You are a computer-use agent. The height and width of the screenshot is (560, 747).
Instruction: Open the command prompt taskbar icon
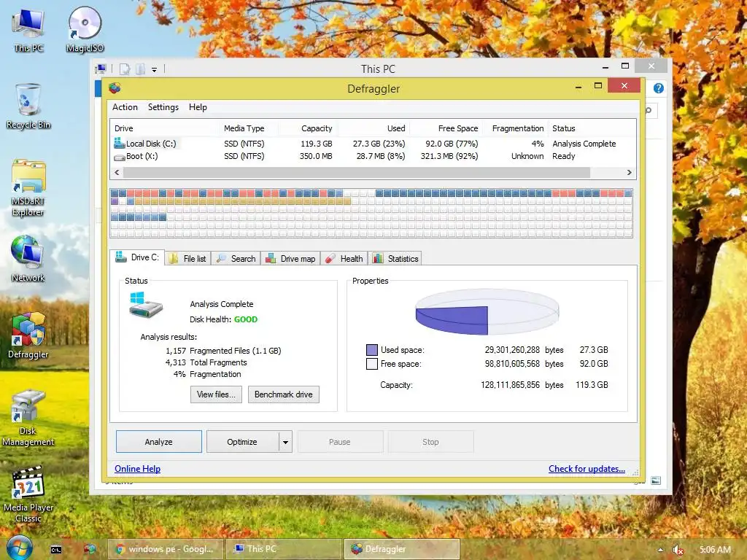point(56,550)
